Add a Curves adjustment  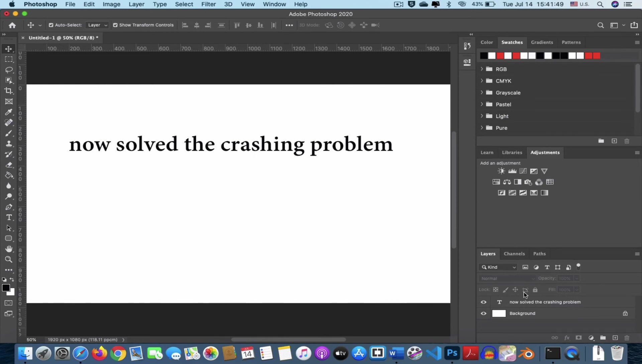click(523, 171)
